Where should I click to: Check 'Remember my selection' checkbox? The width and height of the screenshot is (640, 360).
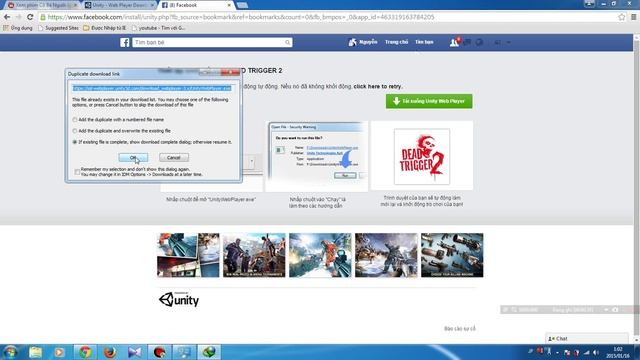pyautogui.click(x=77, y=172)
